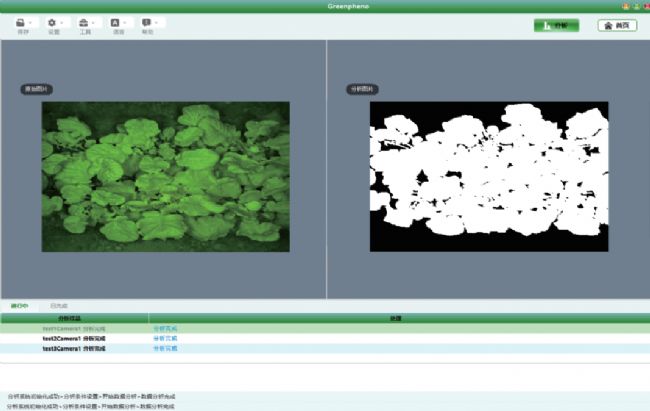
Task: Open 分析完成 link in test2Camera1 row
Action: [165, 338]
